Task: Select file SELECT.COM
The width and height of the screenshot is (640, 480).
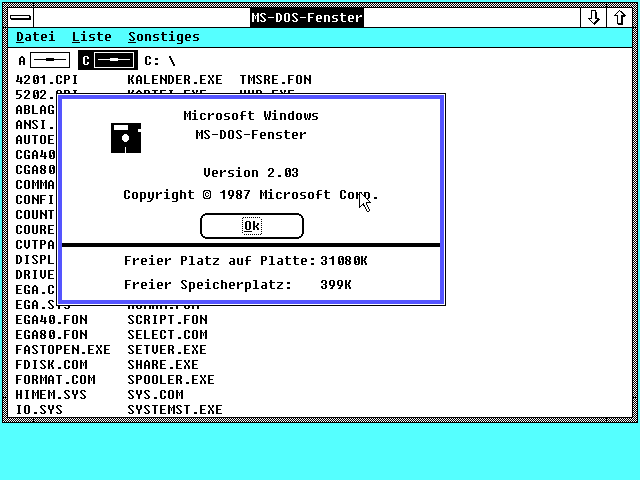Action: [167, 335]
